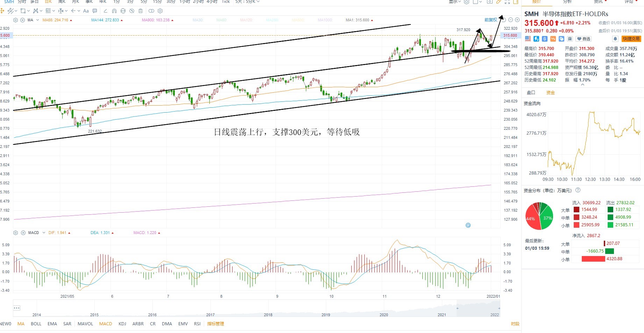This screenshot has width=644, height=333.
Task: Expand the MA indicator type dropdown
Action: 37,20
